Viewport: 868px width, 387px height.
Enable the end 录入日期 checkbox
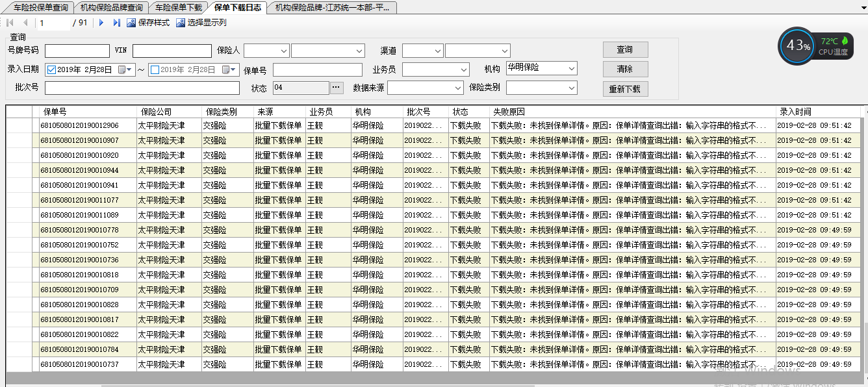pyautogui.click(x=155, y=69)
